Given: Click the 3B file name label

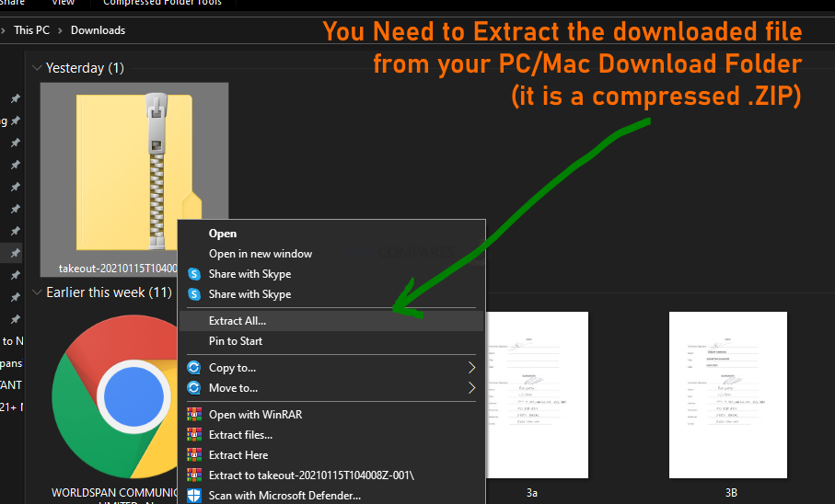Looking at the screenshot, I should [731, 493].
